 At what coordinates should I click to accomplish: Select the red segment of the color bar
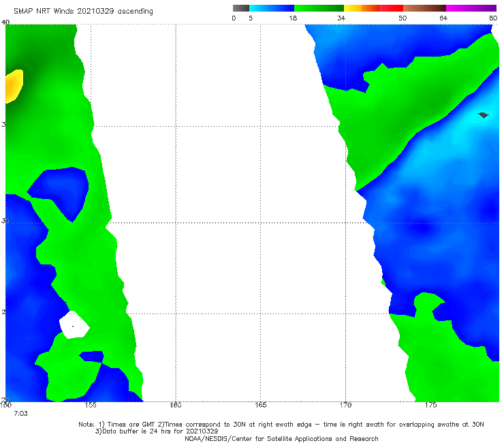[x=391, y=8]
